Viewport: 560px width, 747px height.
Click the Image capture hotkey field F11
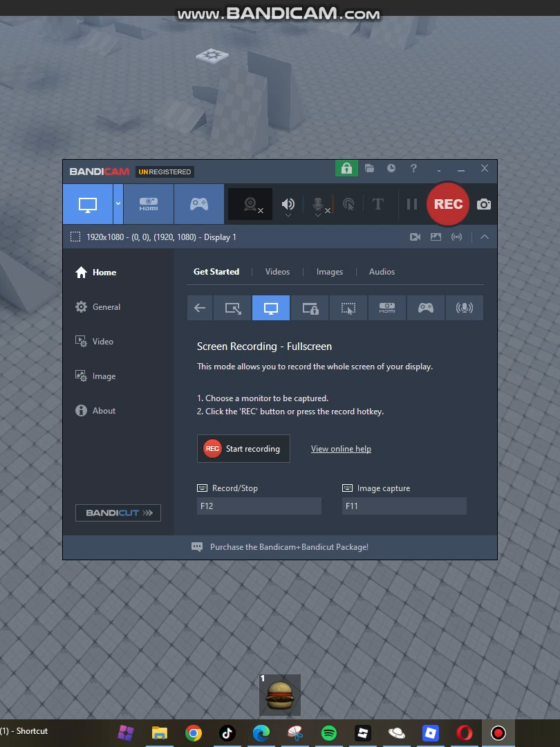click(404, 506)
